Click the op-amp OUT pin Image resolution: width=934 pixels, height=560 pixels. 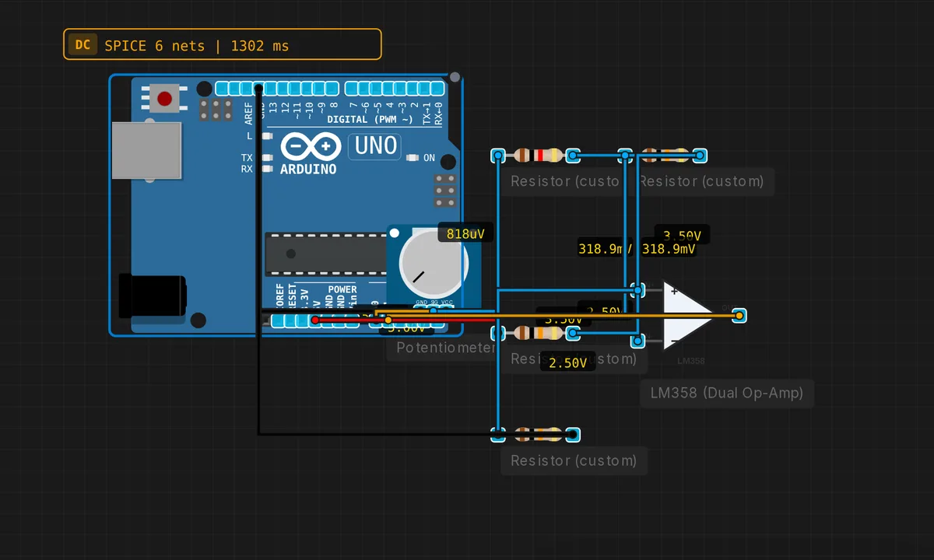tap(739, 316)
